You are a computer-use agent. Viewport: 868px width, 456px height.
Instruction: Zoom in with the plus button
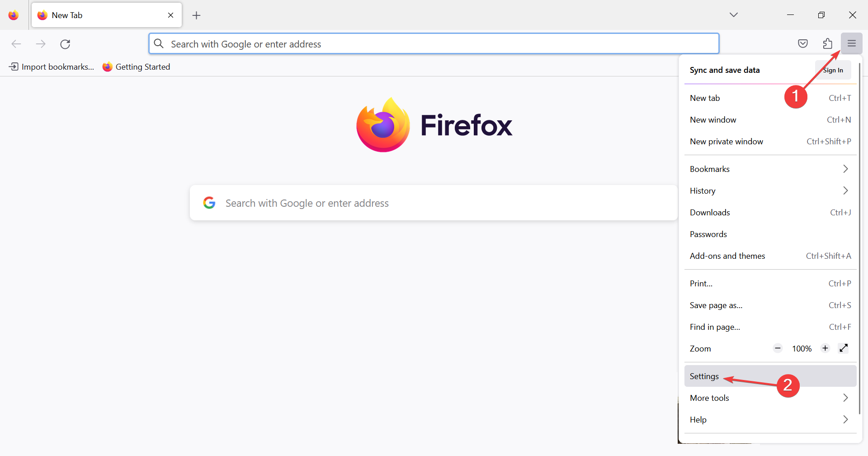825,348
